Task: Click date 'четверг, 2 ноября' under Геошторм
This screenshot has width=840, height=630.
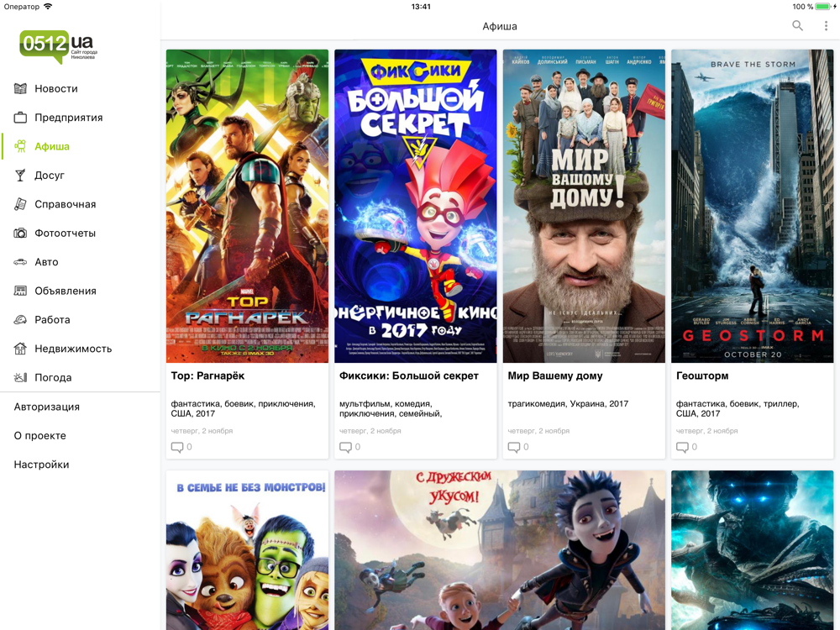Action: [x=706, y=431]
